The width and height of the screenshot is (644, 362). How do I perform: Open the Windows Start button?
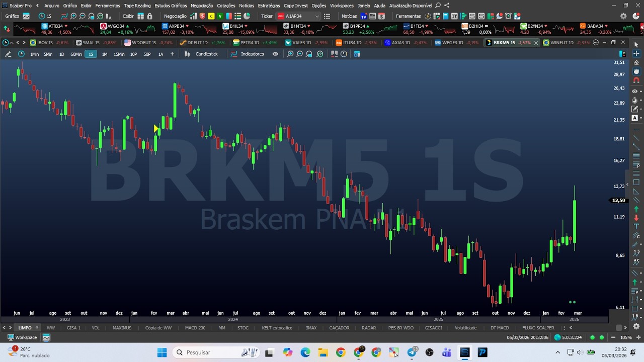click(162, 352)
